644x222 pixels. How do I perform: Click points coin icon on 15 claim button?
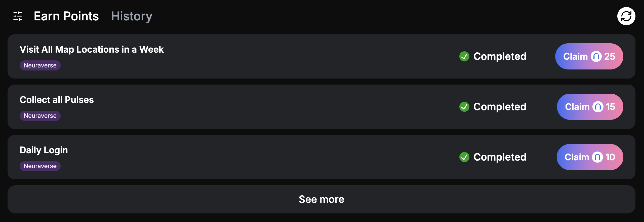tap(598, 107)
